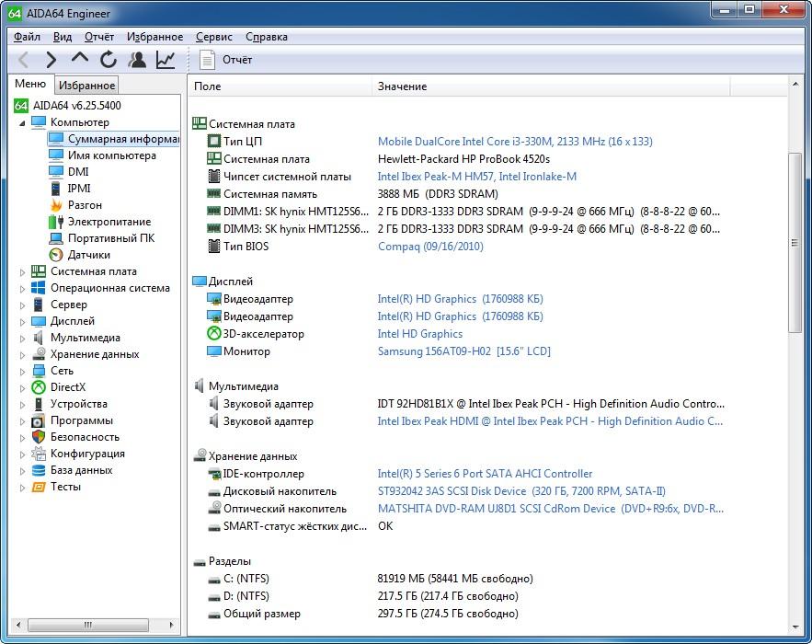Open the graph chart toolbar icon
The height and width of the screenshot is (644, 812).
166,60
